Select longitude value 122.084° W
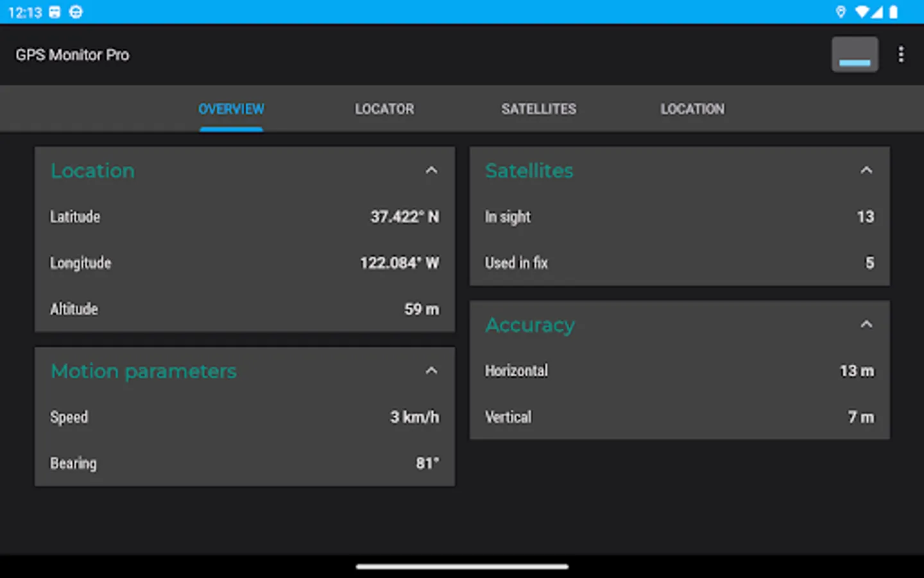Image resolution: width=924 pixels, height=578 pixels. tap(400, 263)
